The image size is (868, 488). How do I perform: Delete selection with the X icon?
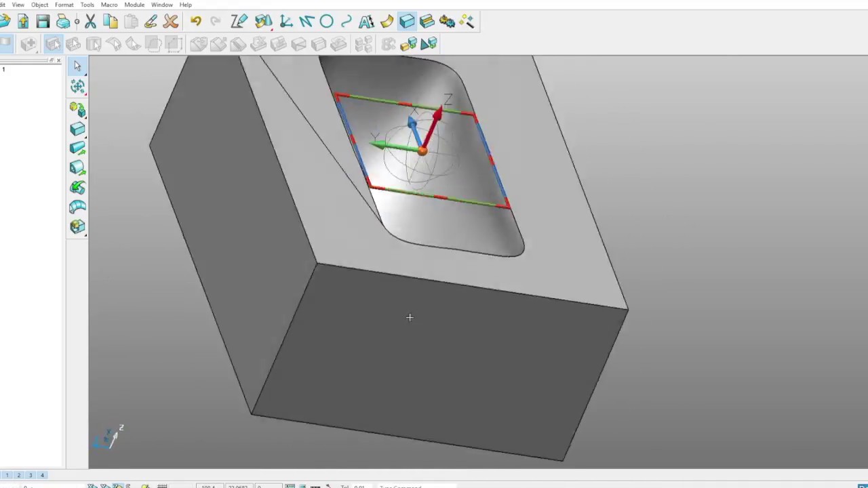point(171,22)
